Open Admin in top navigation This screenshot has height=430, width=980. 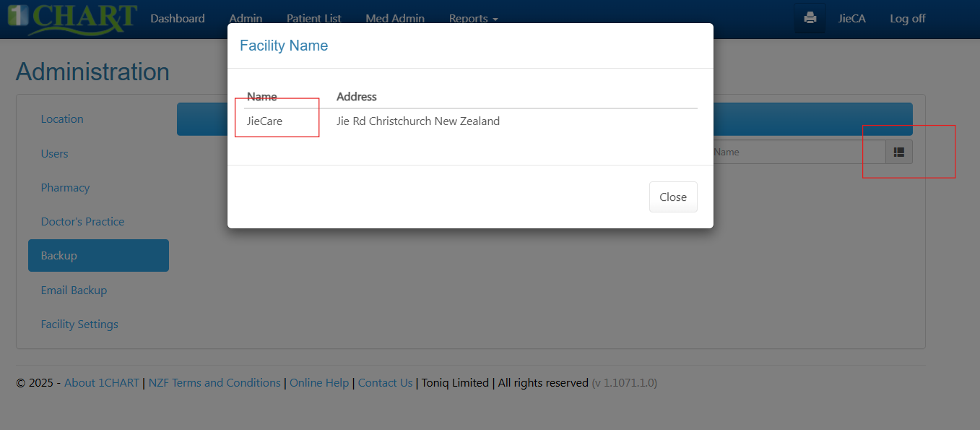click(x=246, y=19)
